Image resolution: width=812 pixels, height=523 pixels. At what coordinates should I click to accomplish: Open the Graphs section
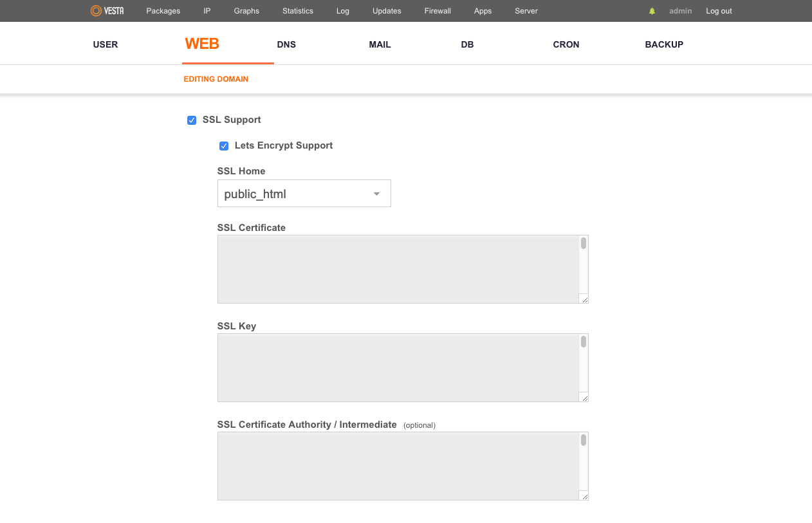[246, 11]
